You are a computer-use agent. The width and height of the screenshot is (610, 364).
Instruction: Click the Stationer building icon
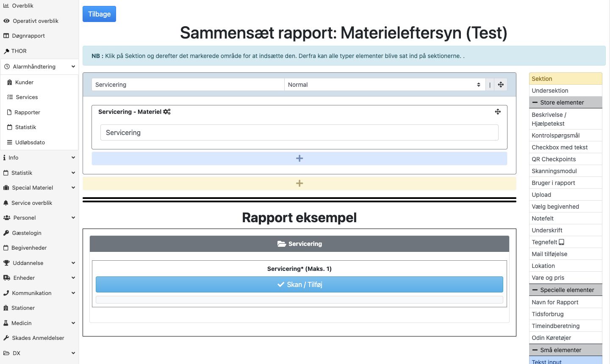[x=6, y=308]
